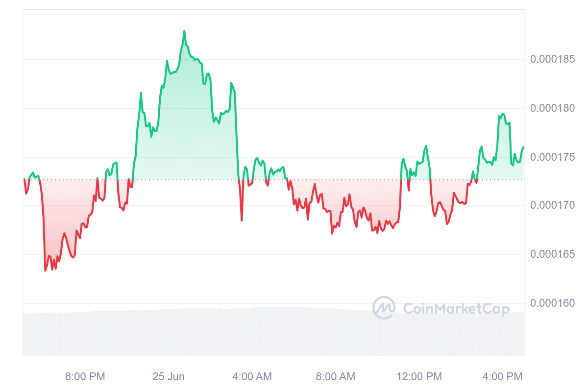Click the last data point at the line's right end
The height and width of the screenshot is (392, 588).
523,147
